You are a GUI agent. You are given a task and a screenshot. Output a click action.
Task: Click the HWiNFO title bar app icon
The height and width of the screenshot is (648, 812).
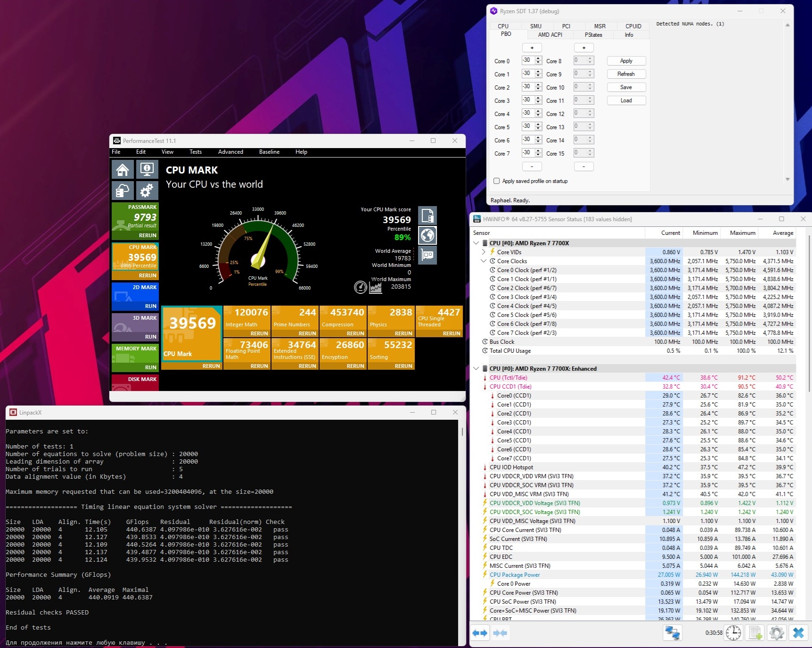[x=477, y=219]
